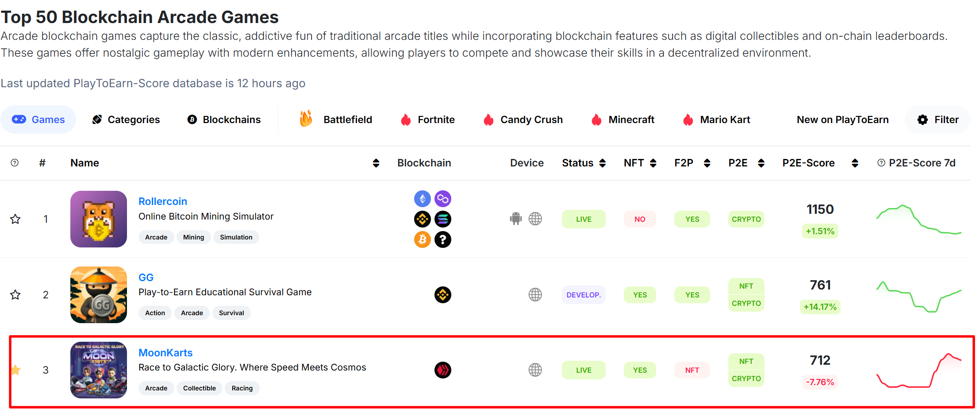Favorite the GG game with its star
980x413 pixels.
coord(15,295)
